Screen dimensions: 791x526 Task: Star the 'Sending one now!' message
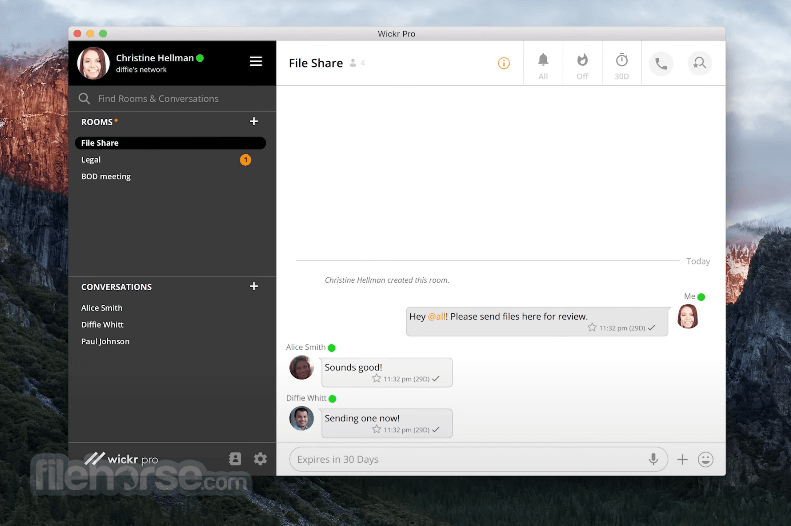(x=376, y=429)
